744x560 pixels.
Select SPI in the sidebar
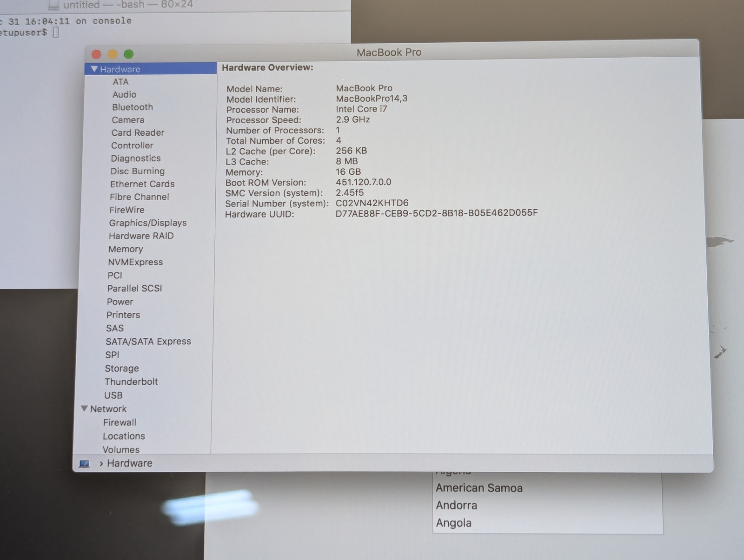point(112,355)
